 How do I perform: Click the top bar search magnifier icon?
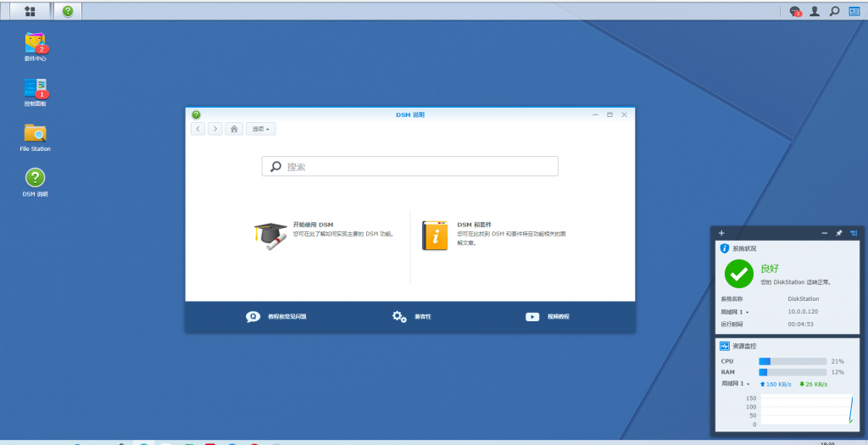point(834,11)
